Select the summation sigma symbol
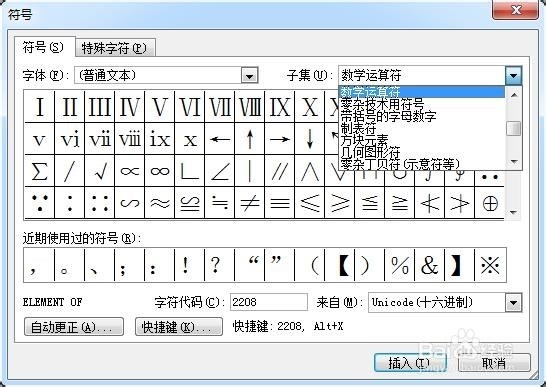 click(x=39, y=171)
